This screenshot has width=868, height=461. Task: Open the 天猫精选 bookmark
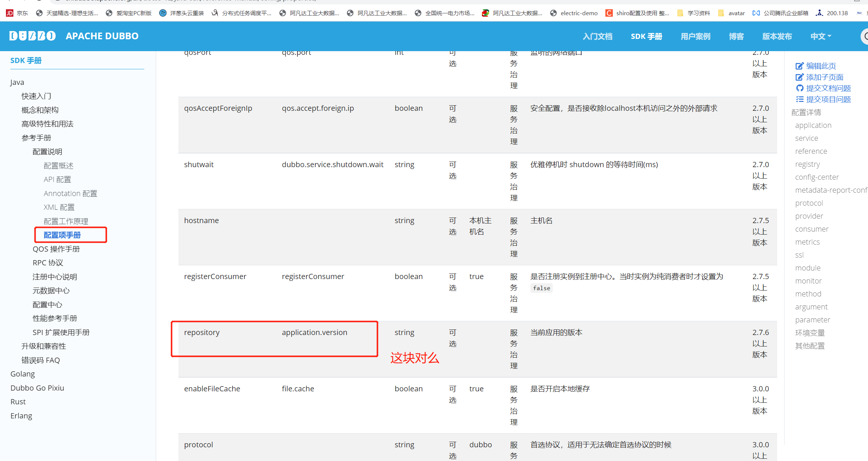[67, 13]
